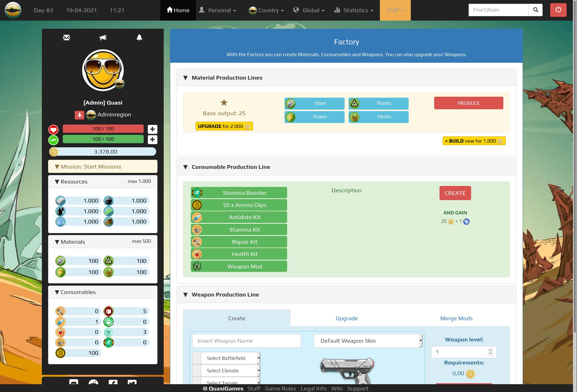Open the mail messages envelope icon

(x=66, y=38)
